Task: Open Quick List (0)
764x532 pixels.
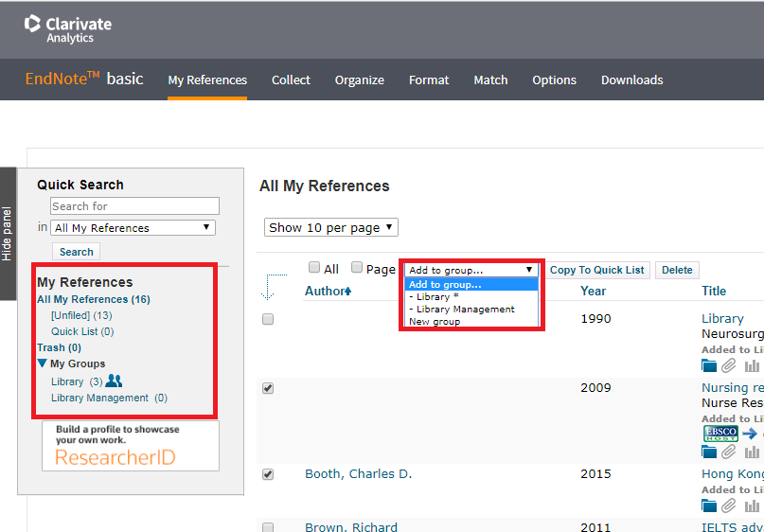Action: pos(82,331)
